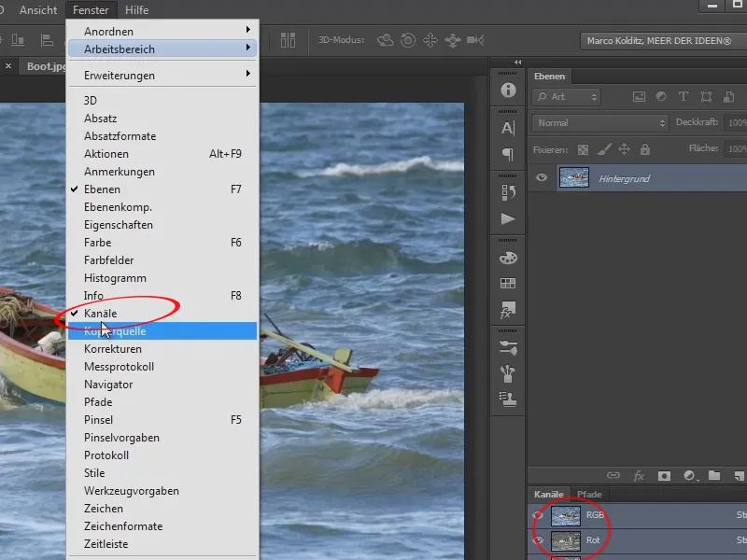Toggle RGB channel visibility eye
Screen dimensions: 747x560
coord(539,515)
